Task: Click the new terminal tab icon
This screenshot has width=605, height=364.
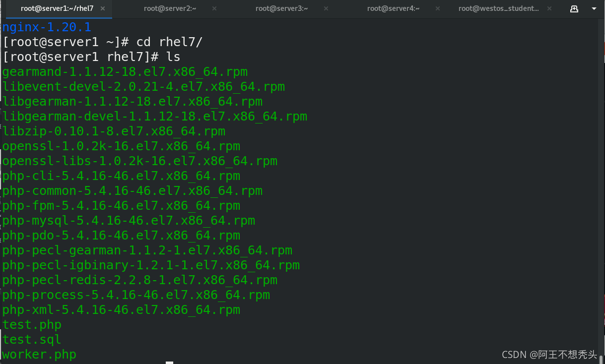Action: point(574,8)
